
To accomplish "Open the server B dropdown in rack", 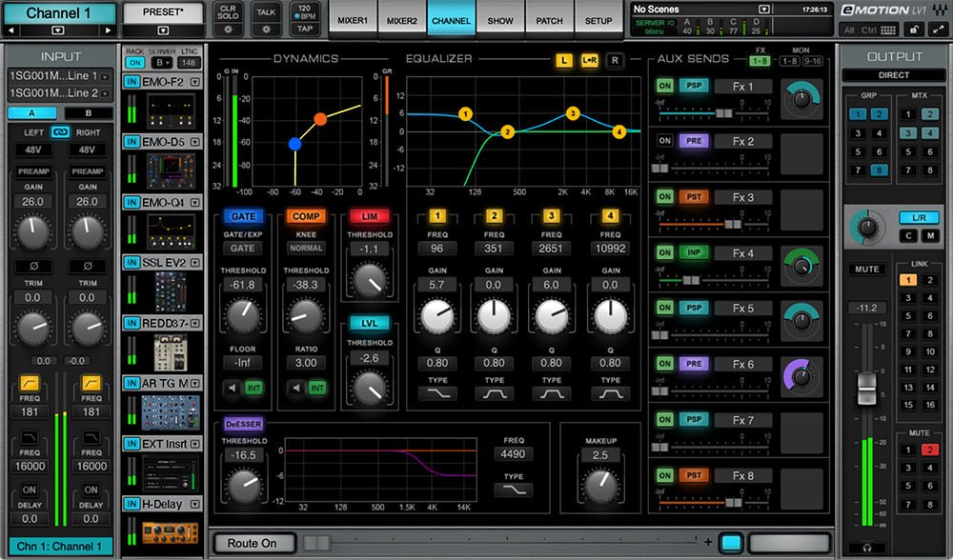I will pos(162,63).
